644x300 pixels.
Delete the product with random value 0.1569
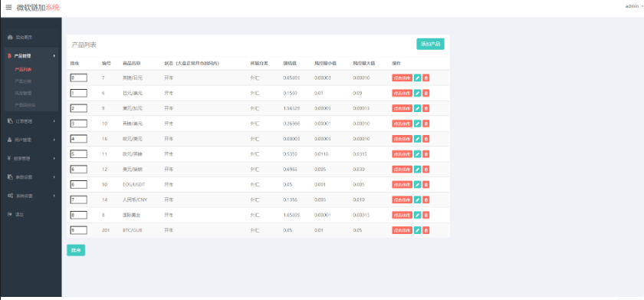point(426,94)
